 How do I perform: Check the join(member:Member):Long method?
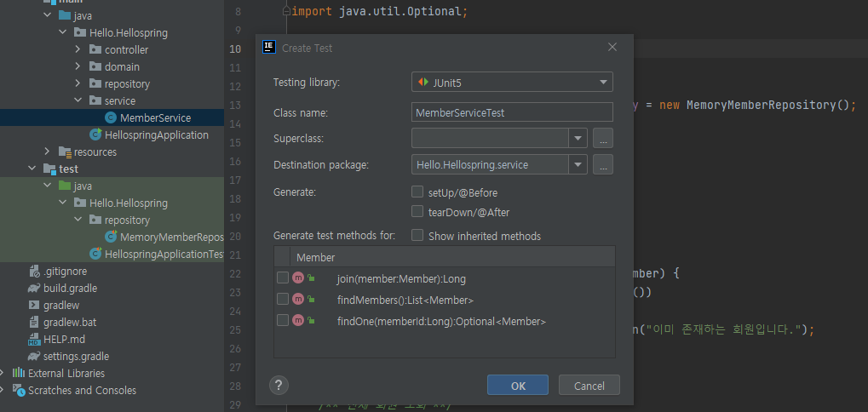[283, 278]
